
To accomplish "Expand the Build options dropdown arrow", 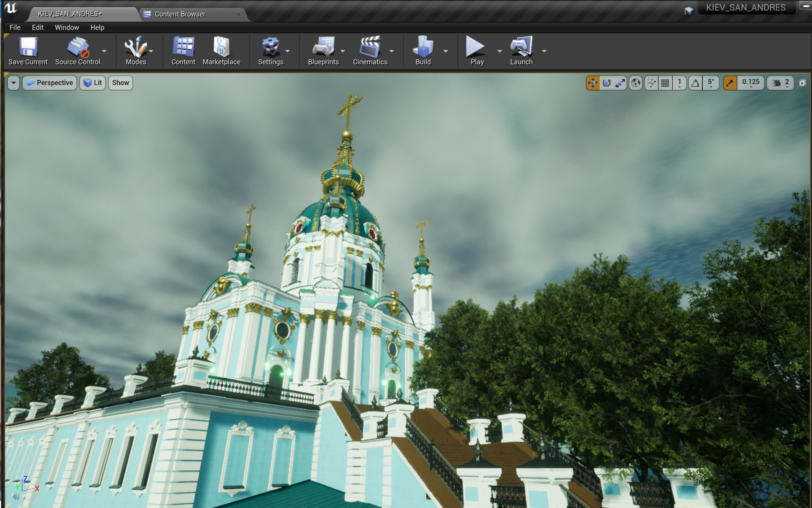I will pyautogui.click(x=445, y=51).
